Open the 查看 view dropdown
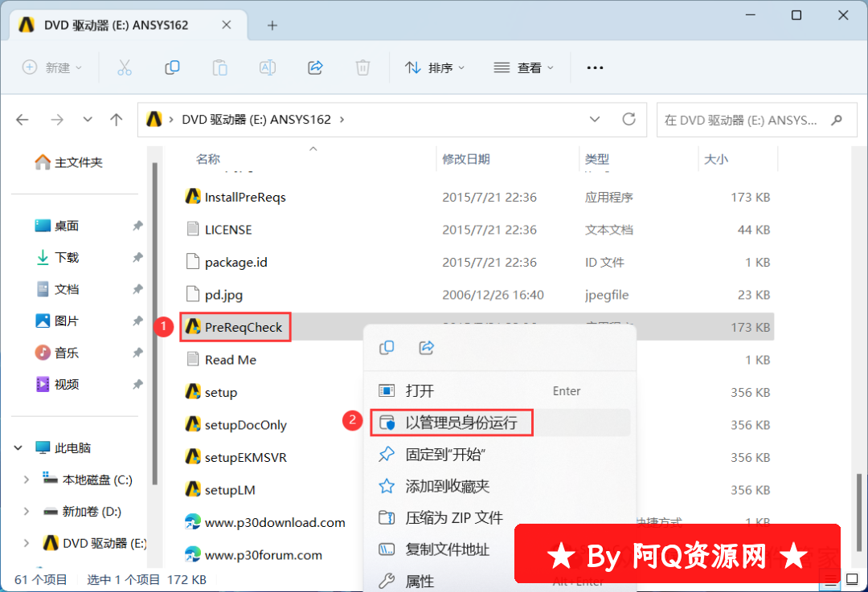The image size is (868, 592). [x=523, y=67]
